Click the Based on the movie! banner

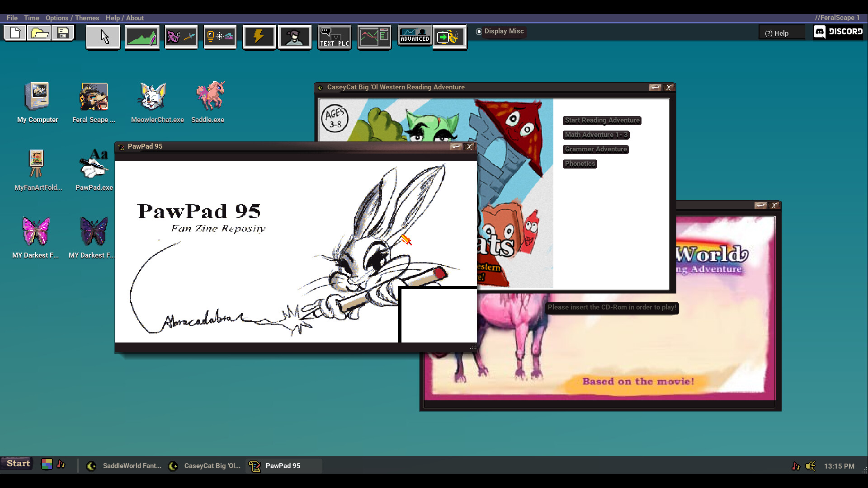click(x=637, y=382)
